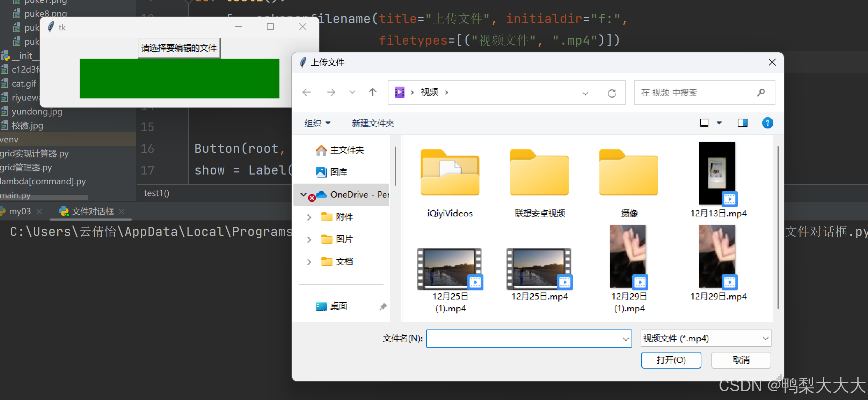Click the 打开(O) button
This screenshot has height=400, width=868.
[671, 360]
